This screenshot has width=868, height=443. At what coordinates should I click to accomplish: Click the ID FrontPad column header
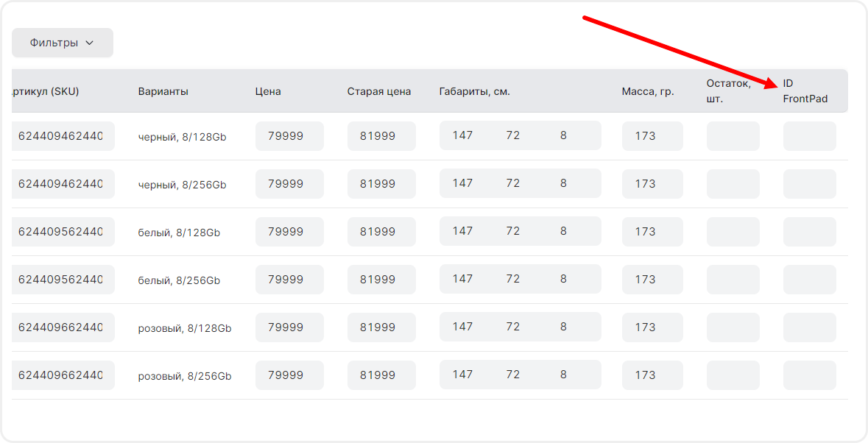coord(805,91)
